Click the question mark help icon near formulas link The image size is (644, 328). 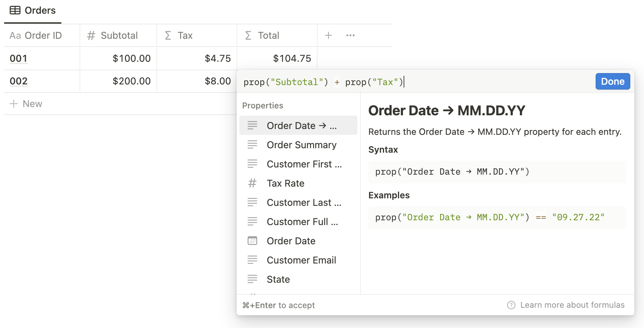(511, 305)
